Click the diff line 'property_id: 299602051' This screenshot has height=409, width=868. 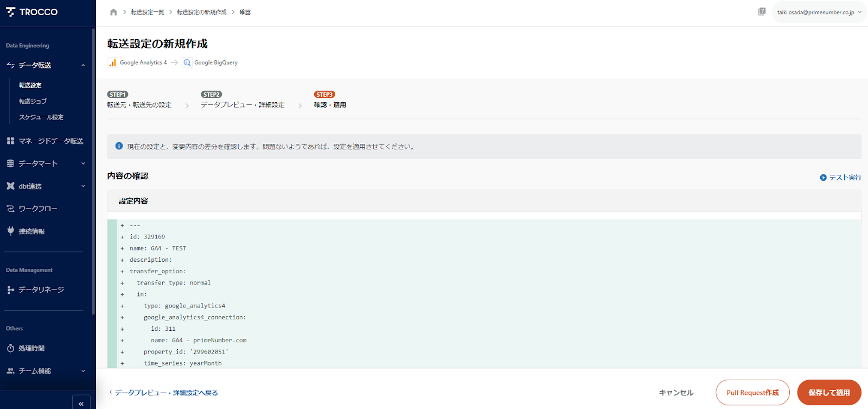[x=186, y=352]
